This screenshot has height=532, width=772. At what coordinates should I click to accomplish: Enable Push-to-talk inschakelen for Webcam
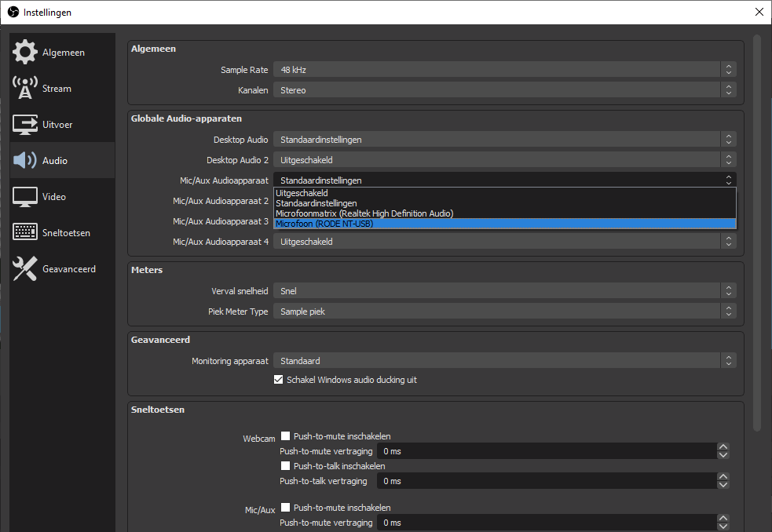[x=286, y=465]
